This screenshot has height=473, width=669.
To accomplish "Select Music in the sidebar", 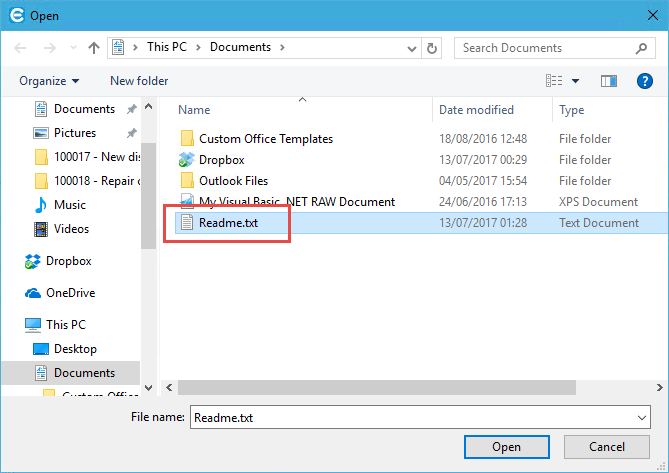I will [69, 205].
